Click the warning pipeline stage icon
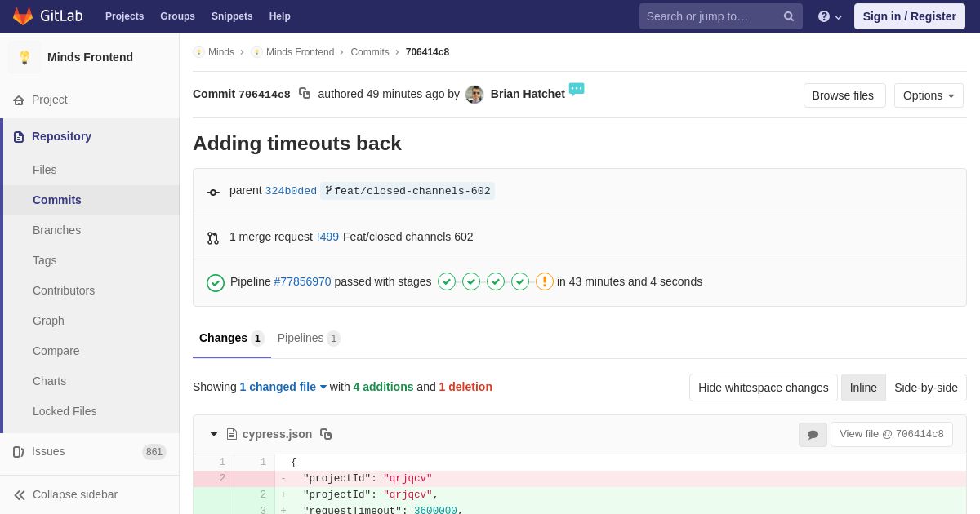This screenshot has height=514, width=980. tap(545, 281)
